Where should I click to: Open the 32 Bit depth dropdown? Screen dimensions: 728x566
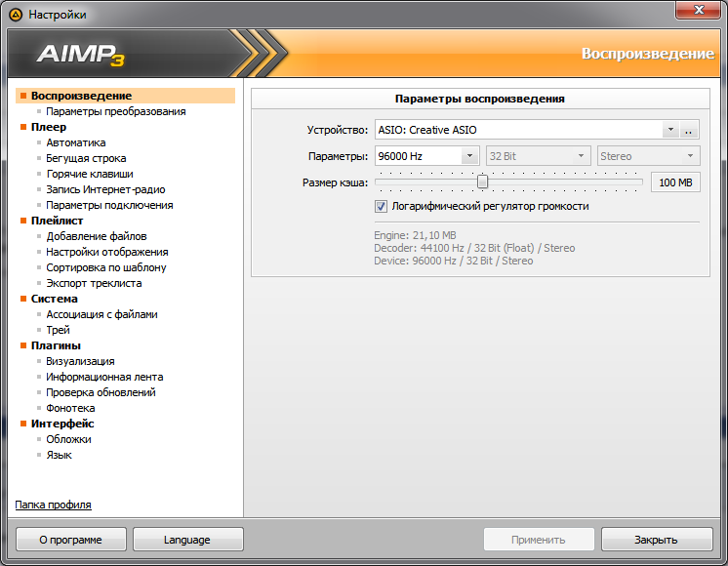pos(538,156)
